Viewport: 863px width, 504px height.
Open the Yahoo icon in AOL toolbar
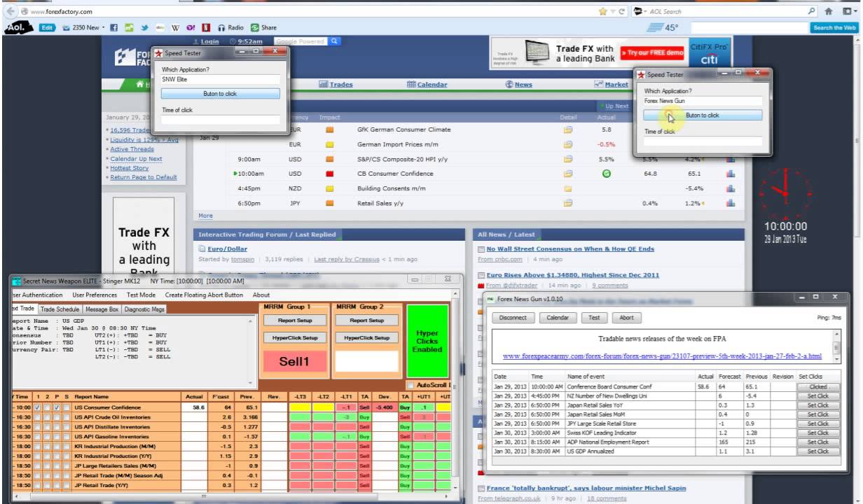191,28
